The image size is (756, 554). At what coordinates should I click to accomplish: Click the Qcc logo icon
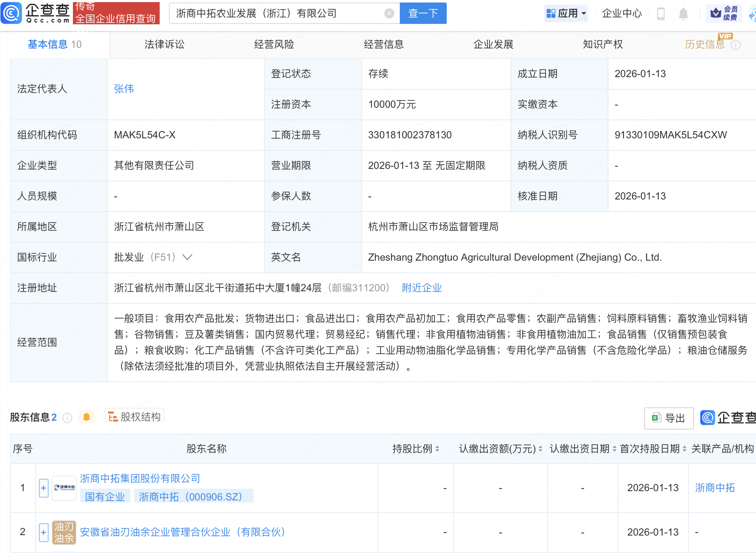pos(11,13)
